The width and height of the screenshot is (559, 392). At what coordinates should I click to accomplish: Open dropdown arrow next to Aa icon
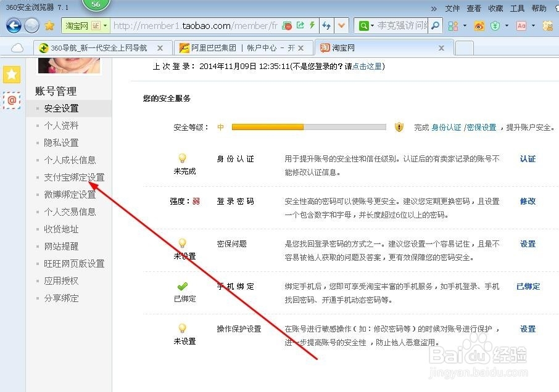point(533,26)
